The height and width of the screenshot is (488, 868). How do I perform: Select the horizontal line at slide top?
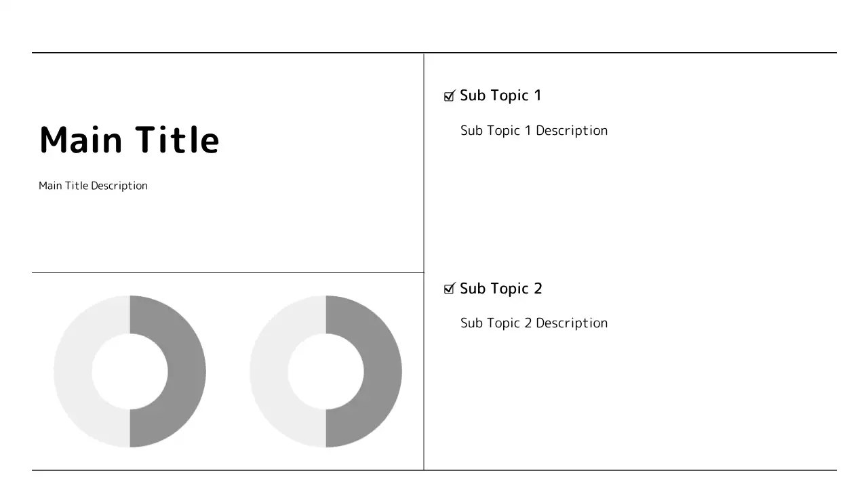[434, 52]
